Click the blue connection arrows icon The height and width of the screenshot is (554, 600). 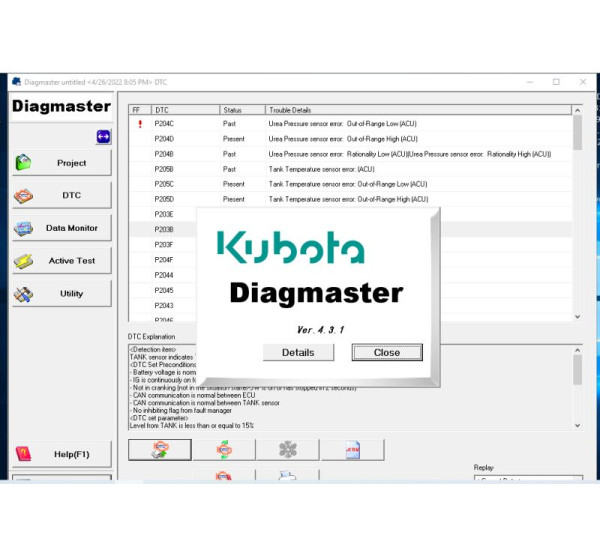coord(103,136)
